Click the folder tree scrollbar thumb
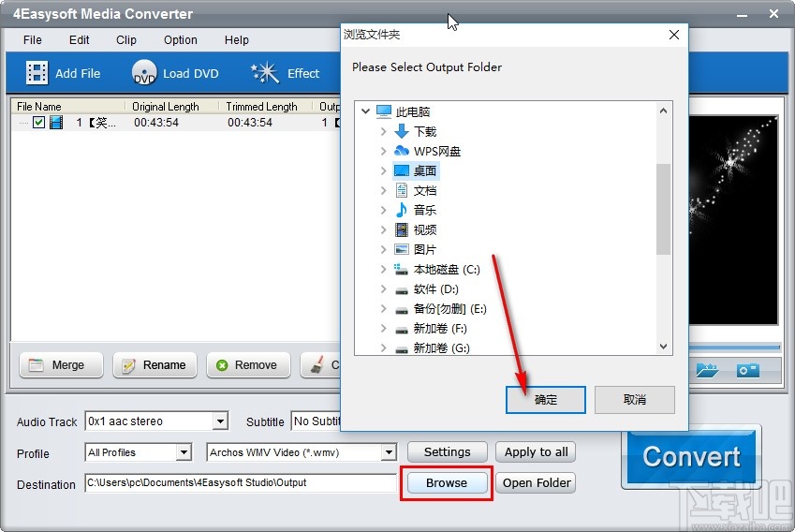 [x=663, y=209]
